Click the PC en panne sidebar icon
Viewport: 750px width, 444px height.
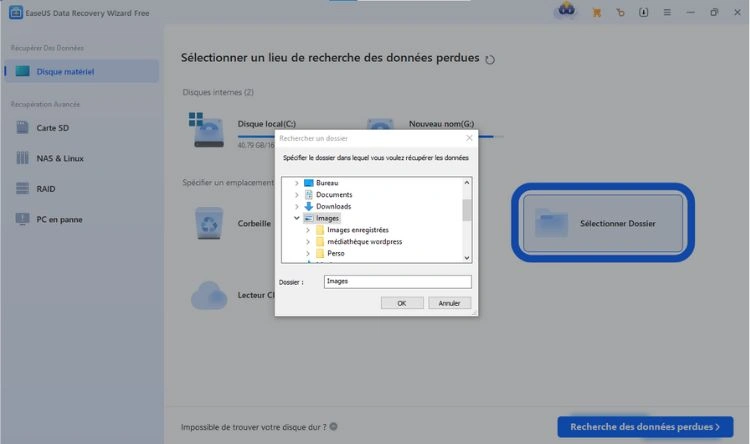tap(22, 219)
